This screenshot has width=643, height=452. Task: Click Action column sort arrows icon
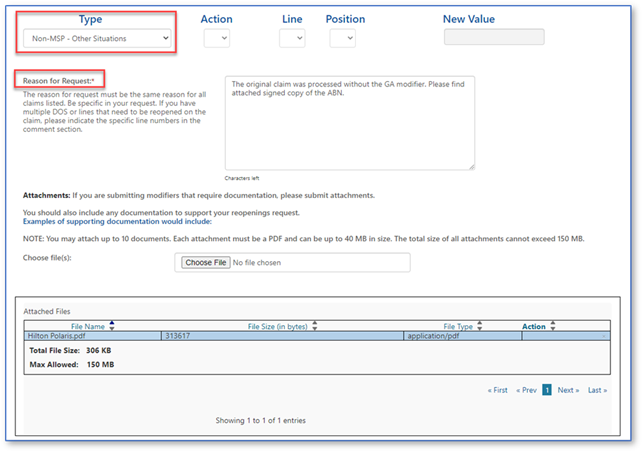pos(550,326)
